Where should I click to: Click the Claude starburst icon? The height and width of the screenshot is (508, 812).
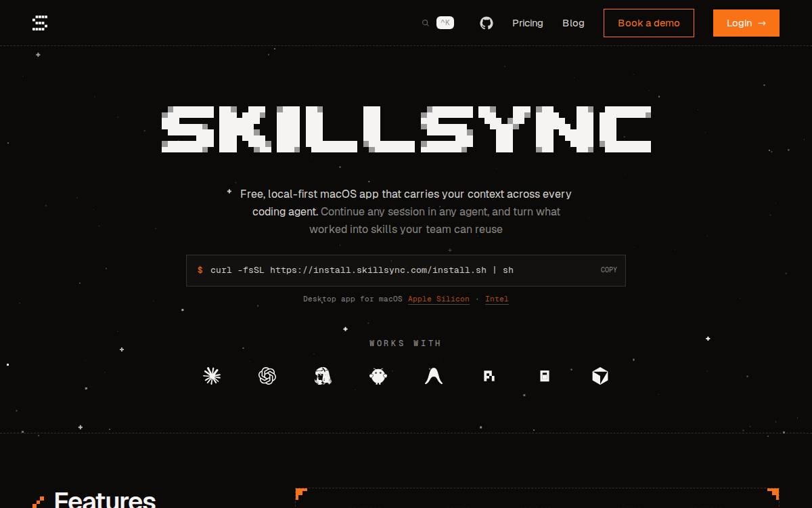[x=212, y=376]
